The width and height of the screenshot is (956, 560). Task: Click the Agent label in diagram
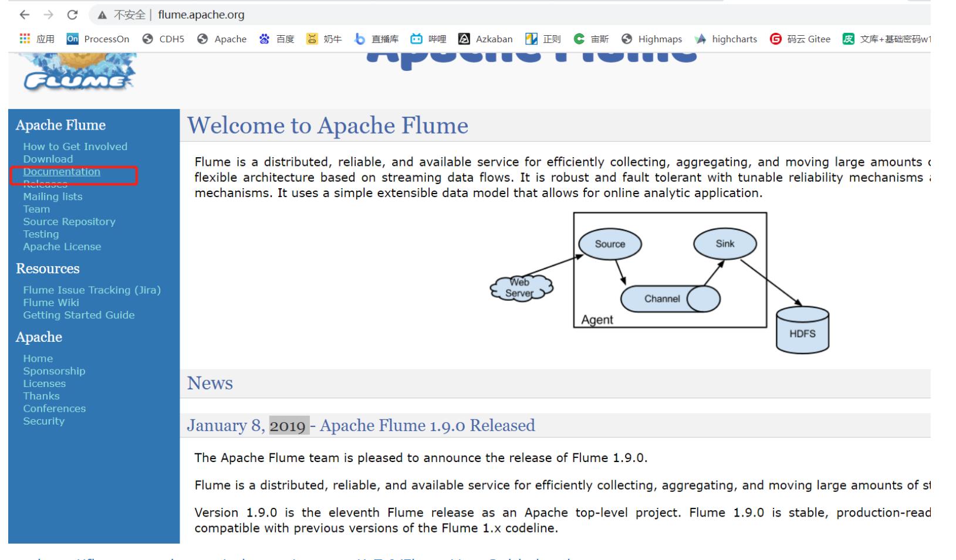597,320
